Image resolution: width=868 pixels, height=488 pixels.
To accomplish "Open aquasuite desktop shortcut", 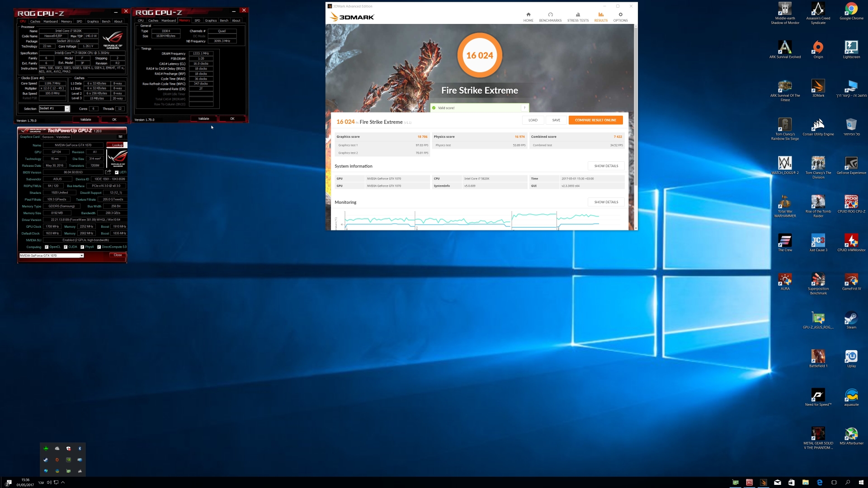I will tap(851, 398).
